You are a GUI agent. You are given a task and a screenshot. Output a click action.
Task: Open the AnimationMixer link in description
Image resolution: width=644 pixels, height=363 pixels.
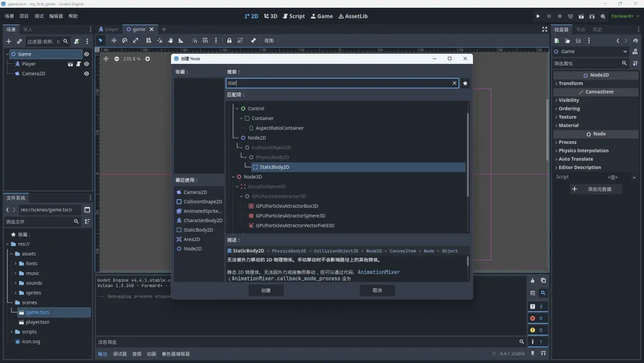pyautogui.click(x=379, y=272)
